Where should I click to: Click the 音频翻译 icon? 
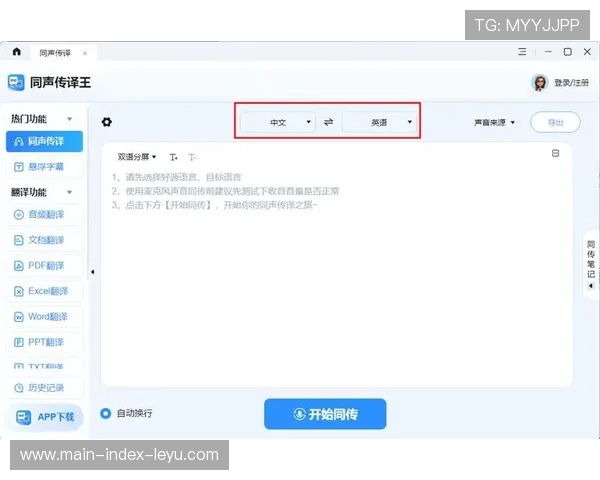pyautogui.click(x=19, y=215)
